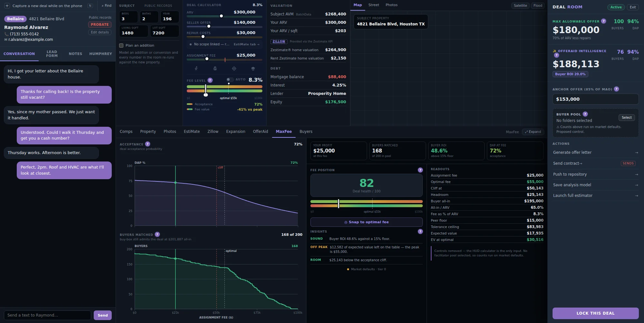Image resolution: width=644 pixels, height=323 pixels.
Task: Click the envelope icon beside r.alvarez@example.com
Action: click(x=6, y=40)
